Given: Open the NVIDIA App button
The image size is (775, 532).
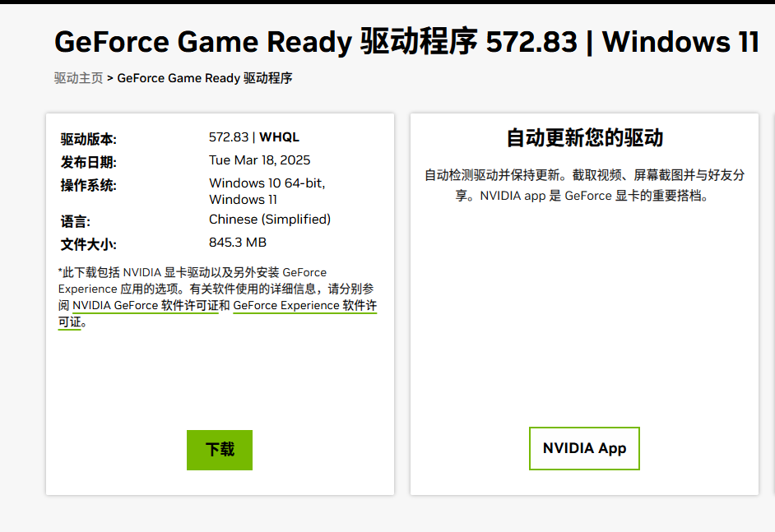Looking at the screenshot, I should click(x=584, y=448).
